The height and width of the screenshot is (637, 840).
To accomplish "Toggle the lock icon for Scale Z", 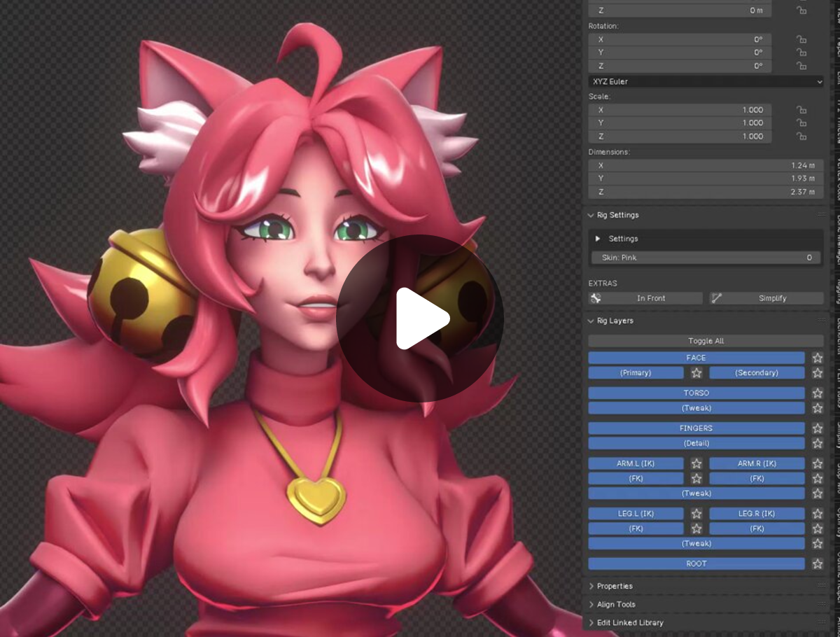I will [801, 136].
